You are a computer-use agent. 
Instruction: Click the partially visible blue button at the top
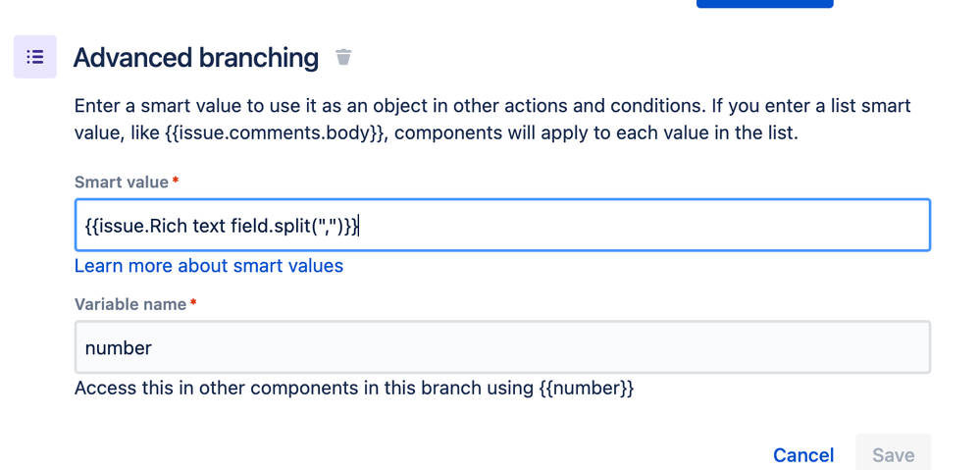coord(765,3)
